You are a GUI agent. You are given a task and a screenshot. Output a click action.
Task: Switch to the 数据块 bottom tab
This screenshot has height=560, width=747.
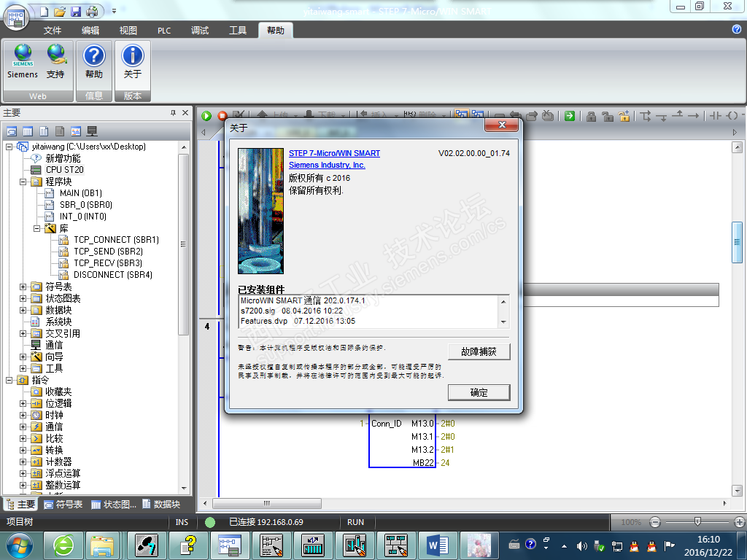click(161, 505)
